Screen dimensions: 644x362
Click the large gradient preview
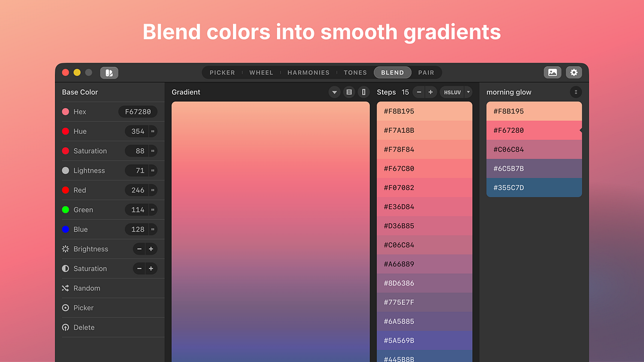click(x=270, y=232)
